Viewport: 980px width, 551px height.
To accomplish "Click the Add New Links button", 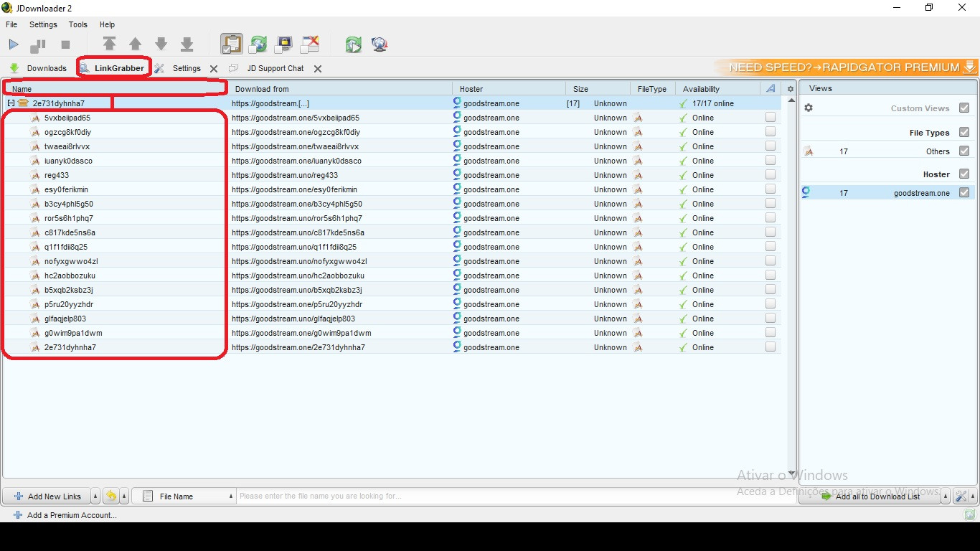I will [47, 496].
